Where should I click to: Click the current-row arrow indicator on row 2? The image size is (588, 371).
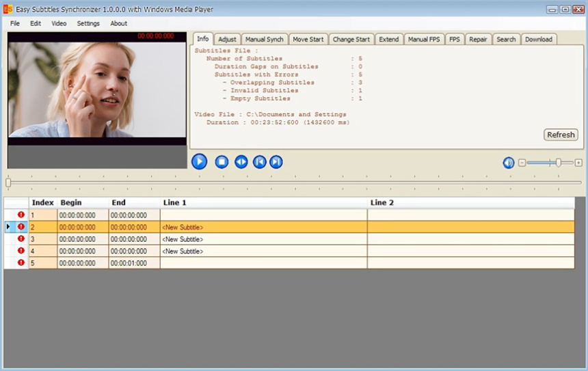[8, 227]
